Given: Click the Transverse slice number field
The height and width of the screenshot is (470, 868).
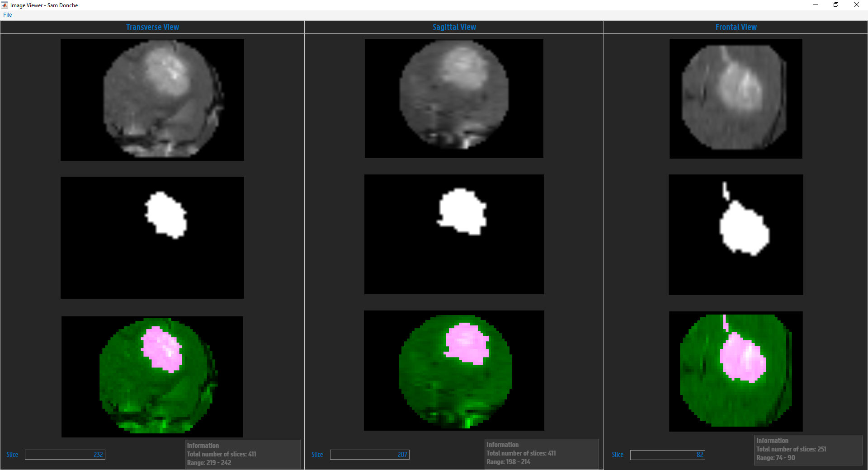Looking at the screenshot, I should (65, 455).
